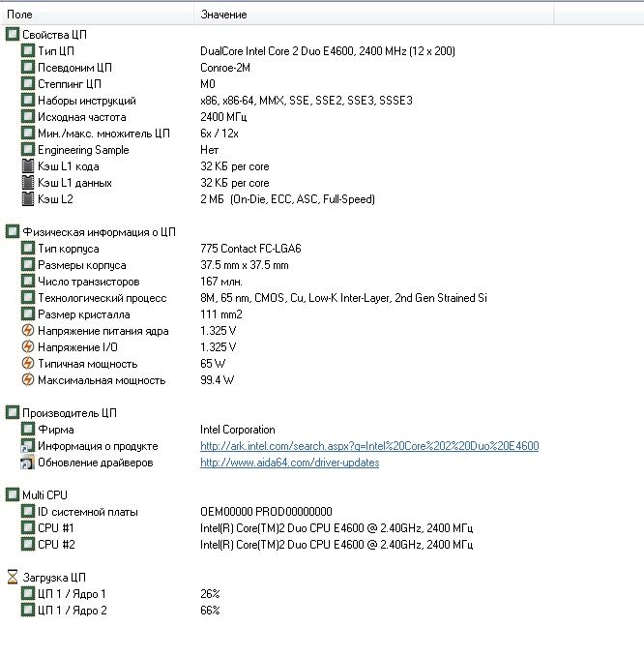Image resolution: width=644 pixels, height=657 pixels.
Task: Click the value DualCore Intel Core 2 Duo E4600
Action: click(x=328, y=50)
